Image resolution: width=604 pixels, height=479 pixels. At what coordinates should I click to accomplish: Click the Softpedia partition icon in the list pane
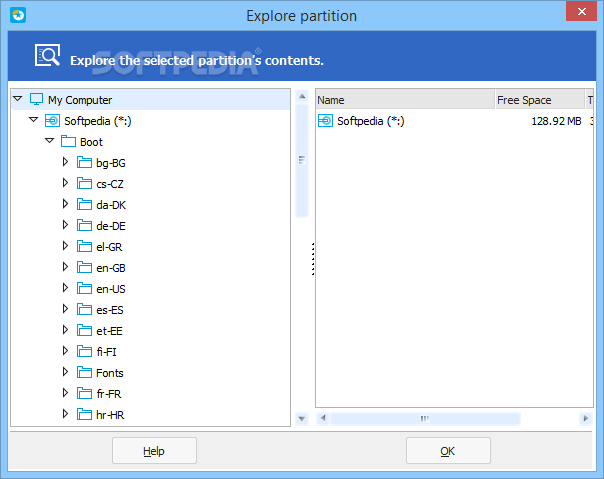[x=325, y=121]
